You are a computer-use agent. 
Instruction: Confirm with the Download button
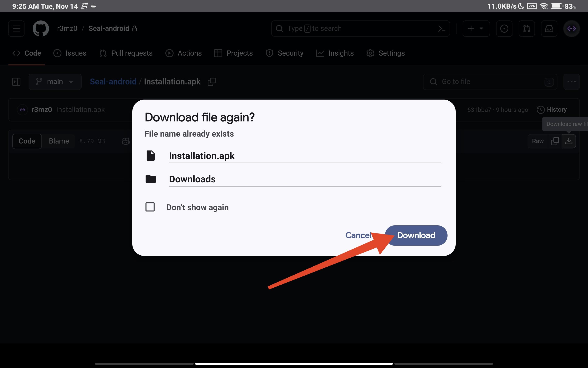416,235
